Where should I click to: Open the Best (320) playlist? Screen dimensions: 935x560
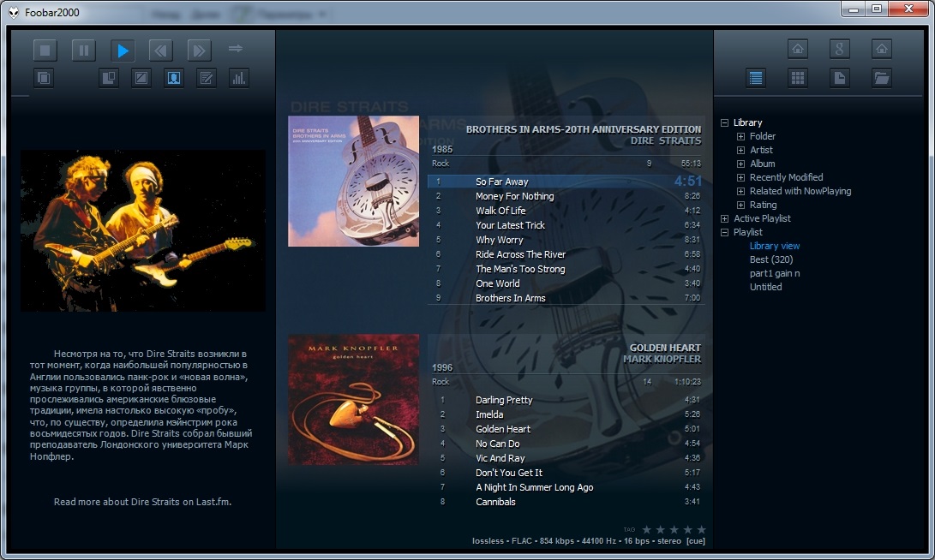point(771,259)
